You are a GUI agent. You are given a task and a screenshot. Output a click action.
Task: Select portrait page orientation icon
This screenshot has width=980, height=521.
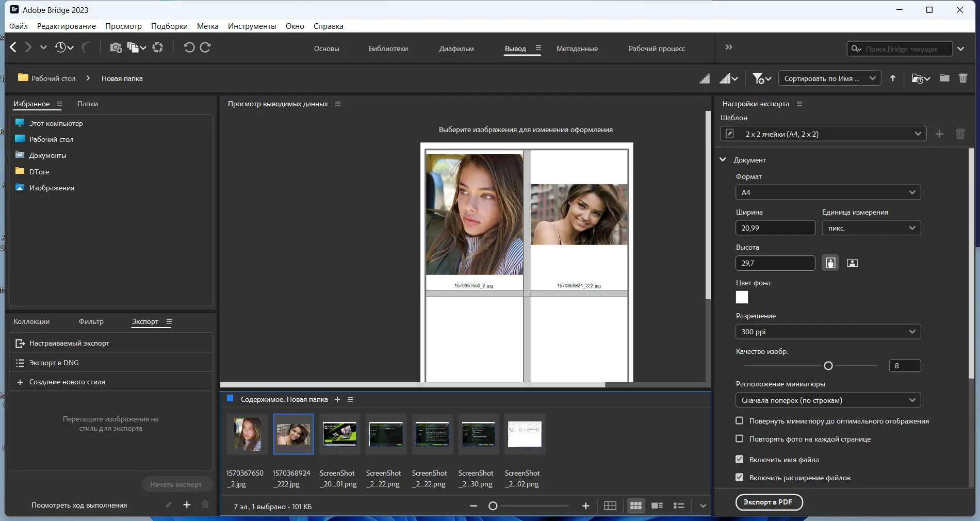[x=830, y=263]
